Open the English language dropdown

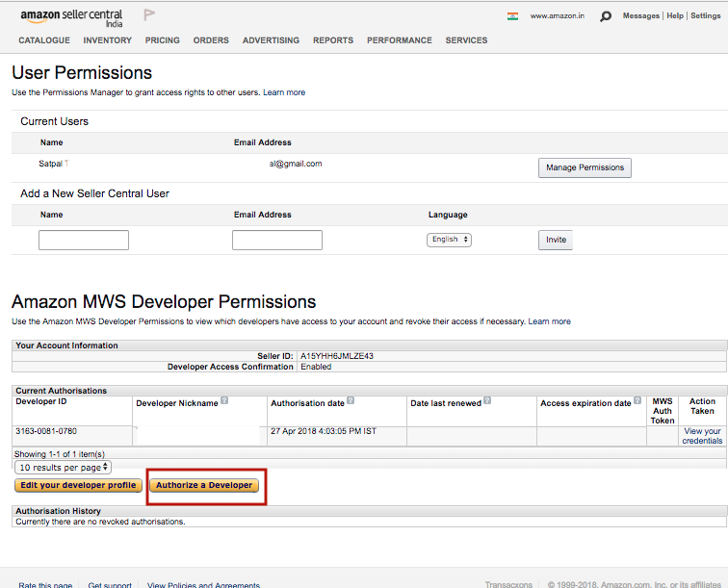[x=449, y=240]
